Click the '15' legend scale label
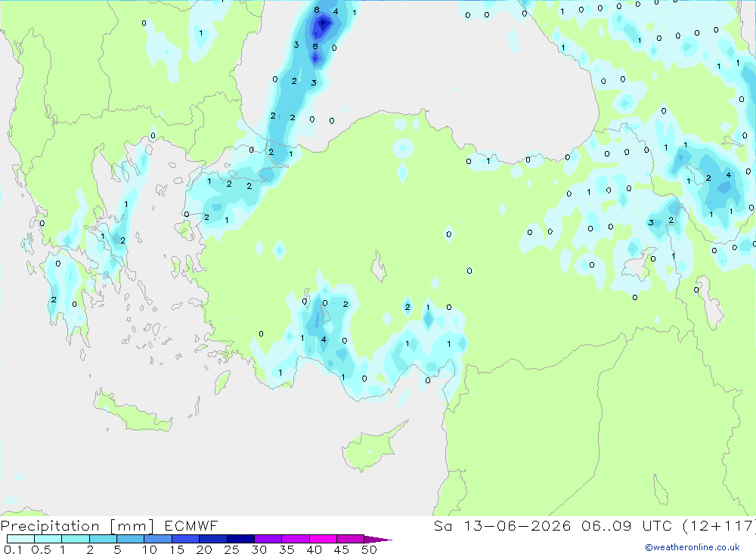 pos(177,549)
